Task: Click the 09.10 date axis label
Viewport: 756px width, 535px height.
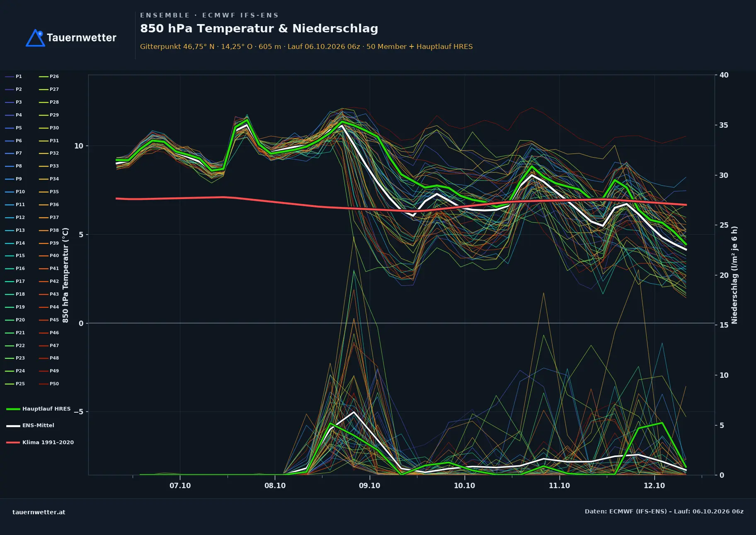Action: click(x=369, y=486)
